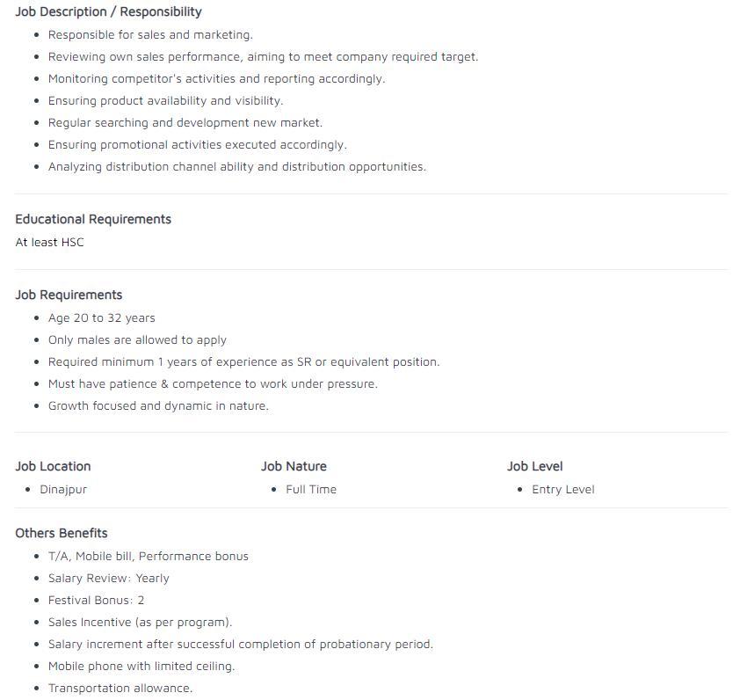The image size is (740, 700).
Task: Select the Dinajpur location entry
Action: (x=63, y=489)
